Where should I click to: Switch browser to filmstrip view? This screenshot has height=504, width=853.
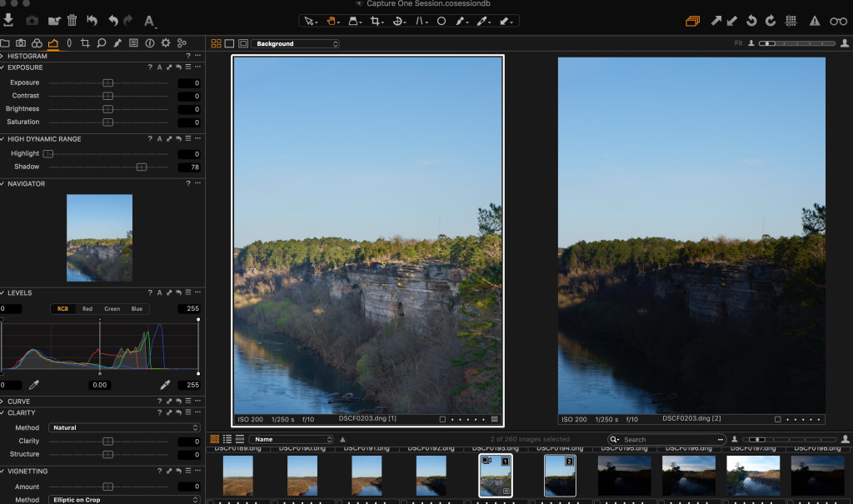coord(240,439)
